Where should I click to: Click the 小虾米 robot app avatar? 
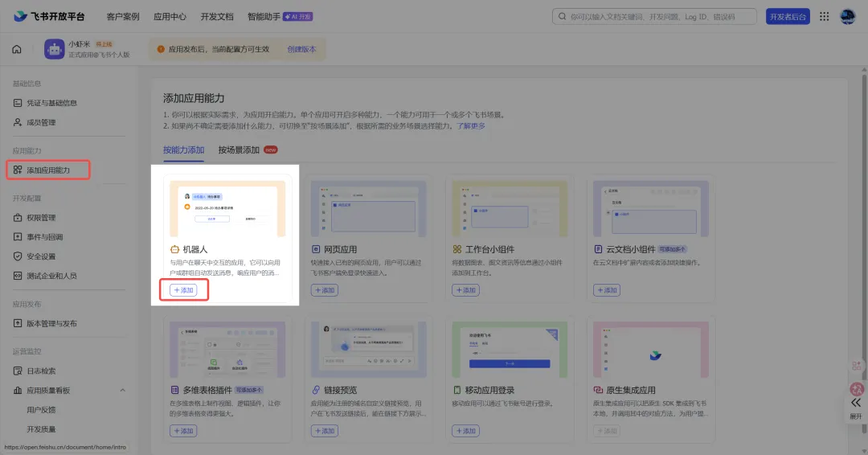tap(55, 49)
